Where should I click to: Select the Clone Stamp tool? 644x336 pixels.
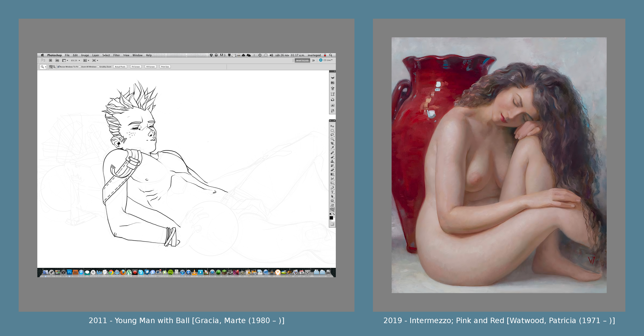point(332,161)
